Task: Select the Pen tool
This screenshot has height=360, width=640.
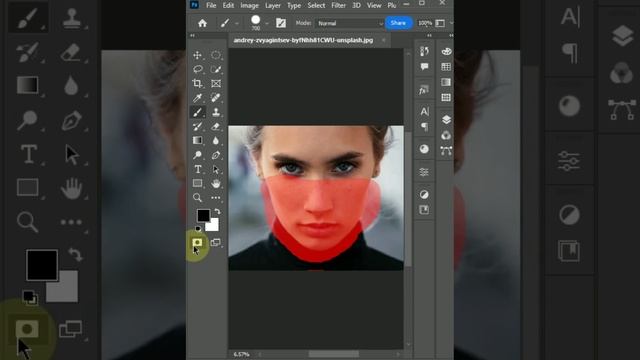Action: [x=216, y=155]
